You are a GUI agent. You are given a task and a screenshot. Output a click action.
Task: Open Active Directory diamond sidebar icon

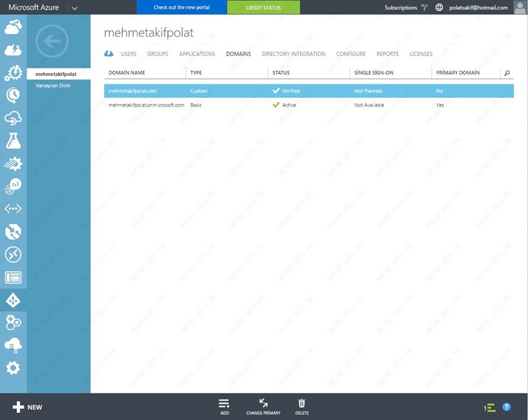click(x=13, y=300)
